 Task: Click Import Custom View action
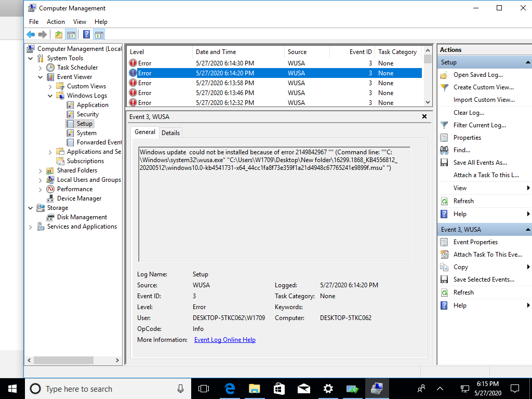(x=484, y=100)
